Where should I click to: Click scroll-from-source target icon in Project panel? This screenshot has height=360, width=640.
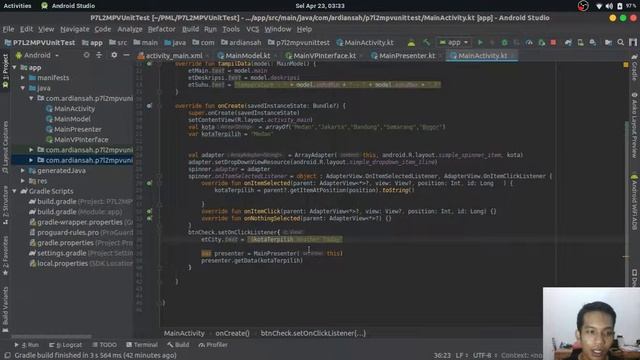[86, 55]
